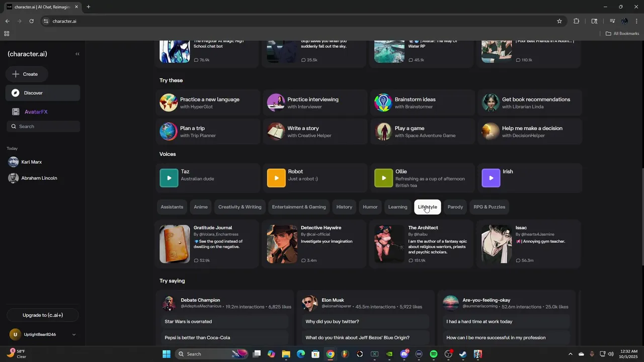Open Plan a trip card
This screenshot has height=362, width=644.
click(x=208, y=131)
